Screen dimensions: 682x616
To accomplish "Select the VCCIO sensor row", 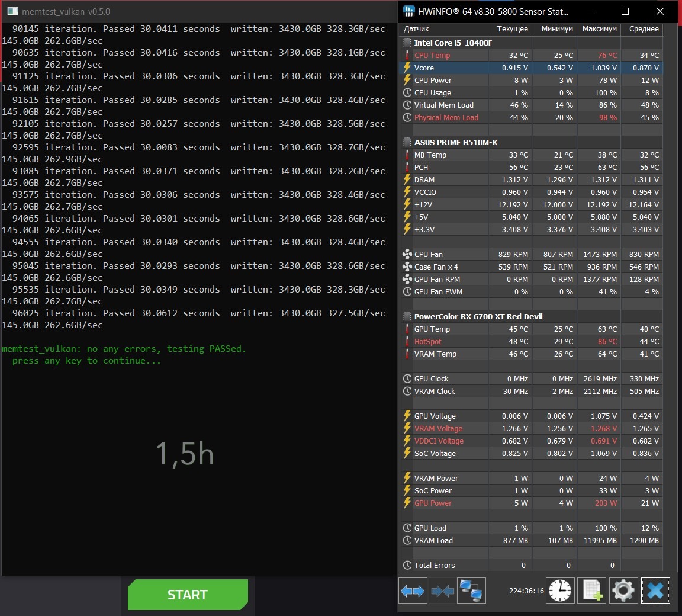I will (530, 192).
